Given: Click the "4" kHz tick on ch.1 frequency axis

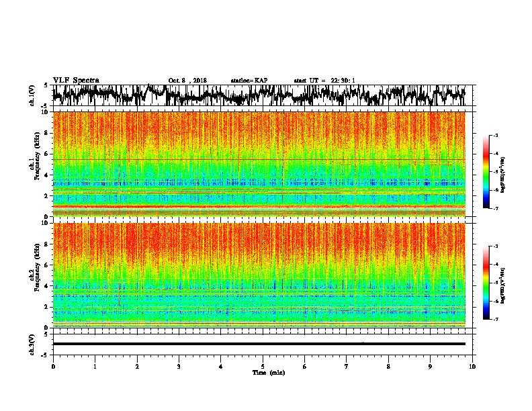Looking at the screenshot, I should (x=46, y=175).
